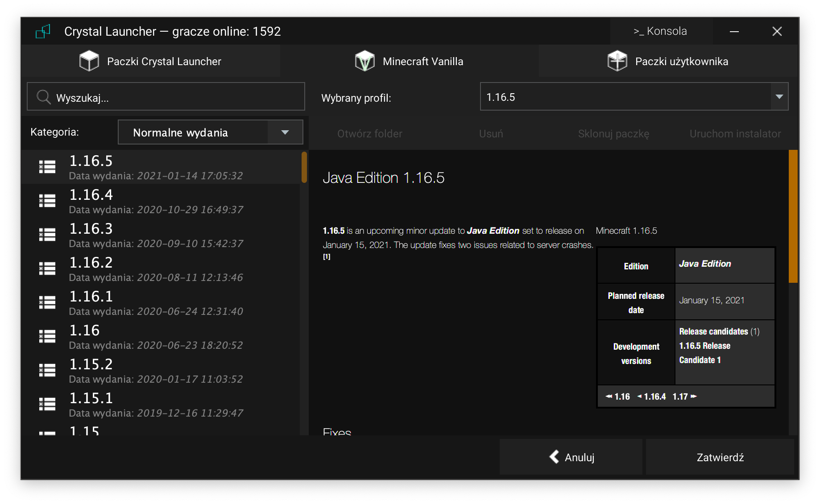Open the 1.16.5 profile combo box
This screenshot has width=820, height=504.
(x=625, y=97)
